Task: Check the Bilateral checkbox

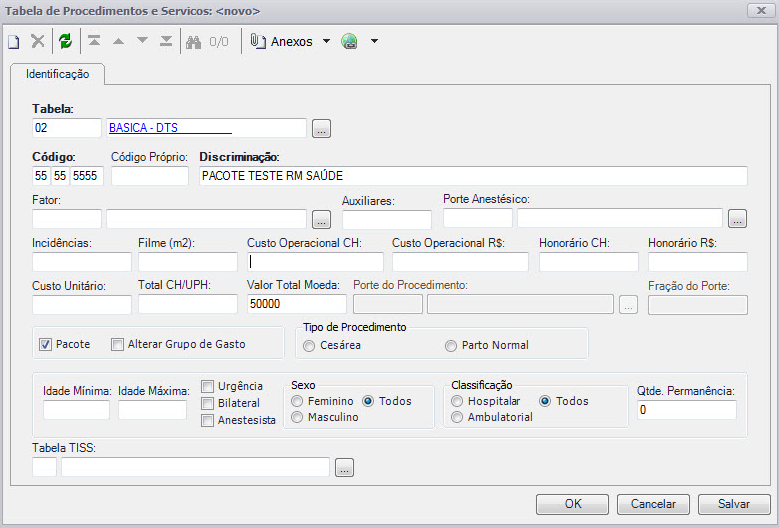Action: pos(207,403)
